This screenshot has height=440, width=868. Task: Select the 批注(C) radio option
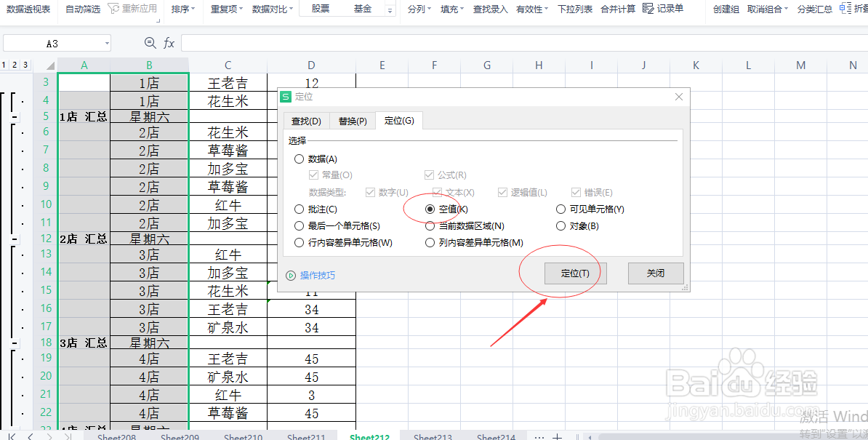299,209
